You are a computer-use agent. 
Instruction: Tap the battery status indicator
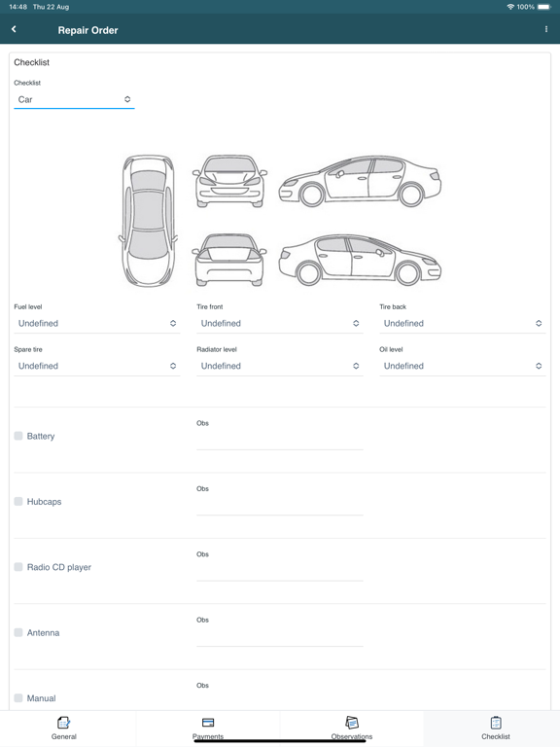pos(543,7)
